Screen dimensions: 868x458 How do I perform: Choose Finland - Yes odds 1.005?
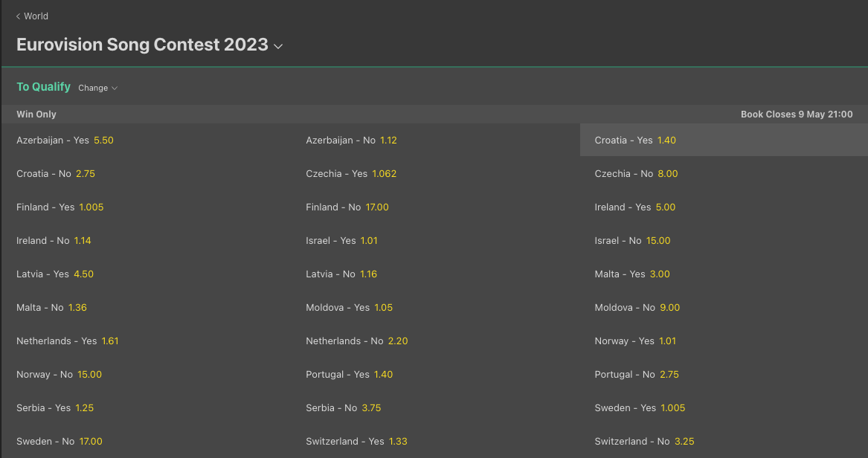click(146, 207)
